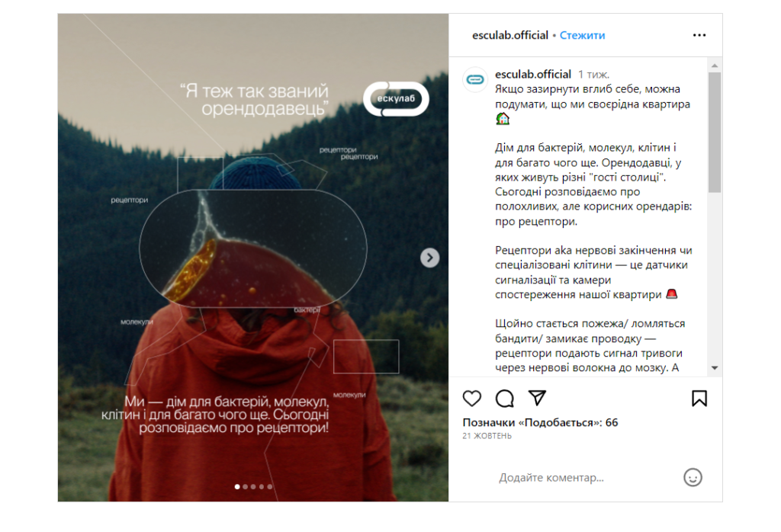
Task: Click the Стежити follow link
Action: point(582,35)
